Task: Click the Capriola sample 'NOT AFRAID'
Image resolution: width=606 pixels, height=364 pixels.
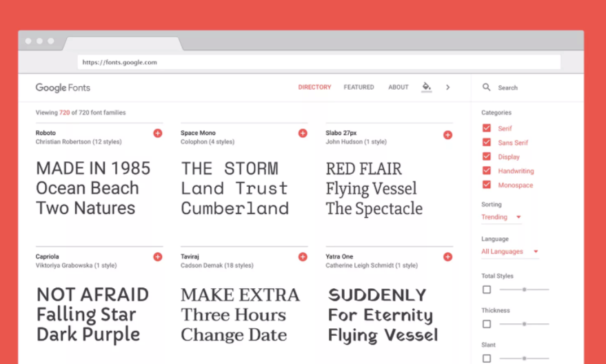Action: click(x=93, y=295)
